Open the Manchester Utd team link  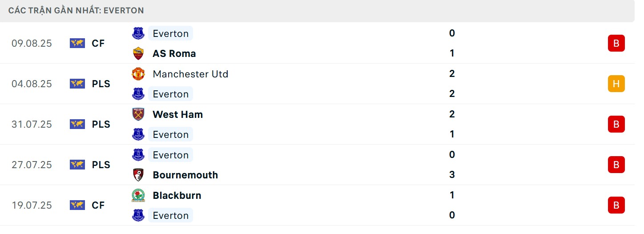coord(190,74)
